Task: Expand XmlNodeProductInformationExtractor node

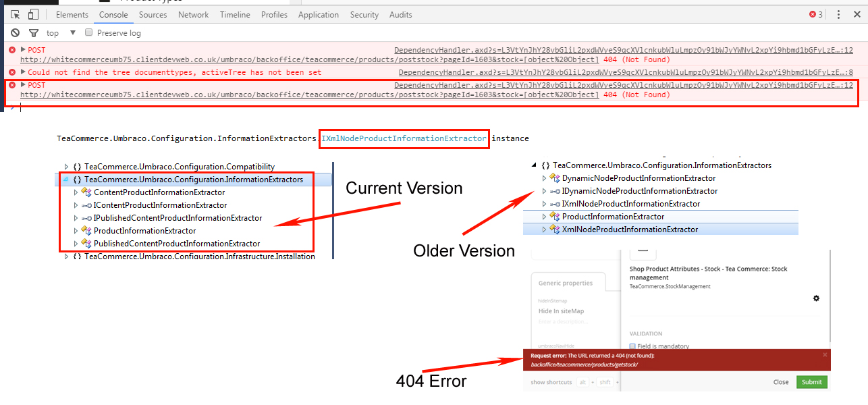Action: (544, 230)
